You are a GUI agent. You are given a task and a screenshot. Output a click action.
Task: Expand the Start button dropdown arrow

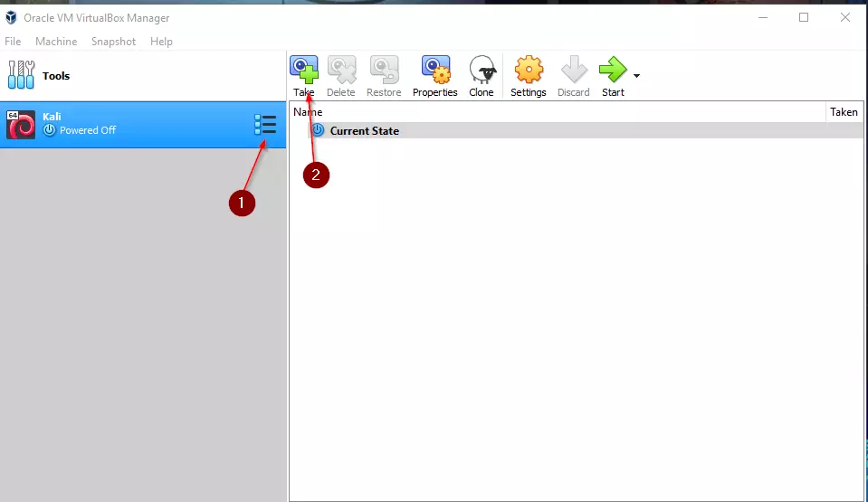tap(637, 76)
